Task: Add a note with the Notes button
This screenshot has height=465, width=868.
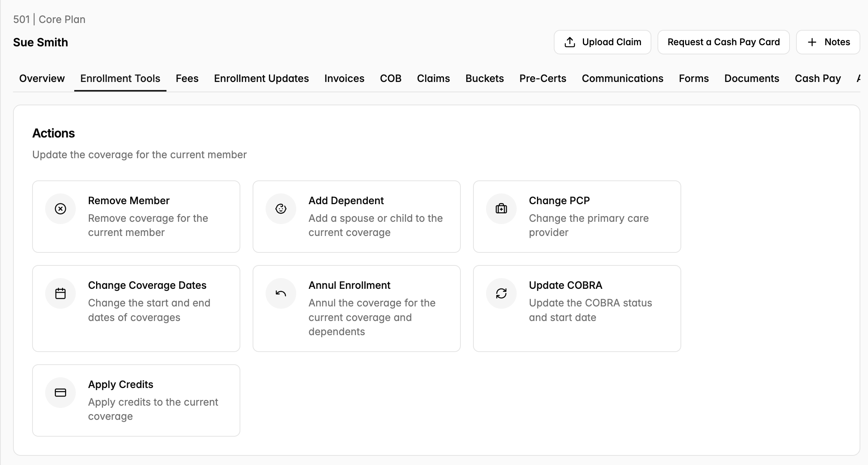Action: tap(828, 42)
